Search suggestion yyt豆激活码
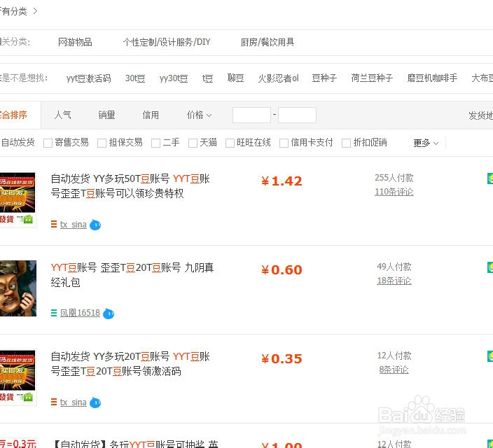 [x=89, y=78]
